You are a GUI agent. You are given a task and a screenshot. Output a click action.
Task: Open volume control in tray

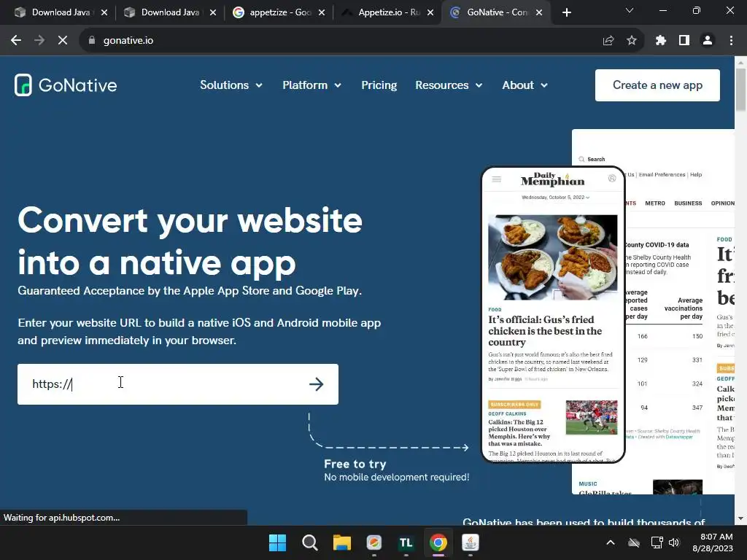click(x=673, y=542)
